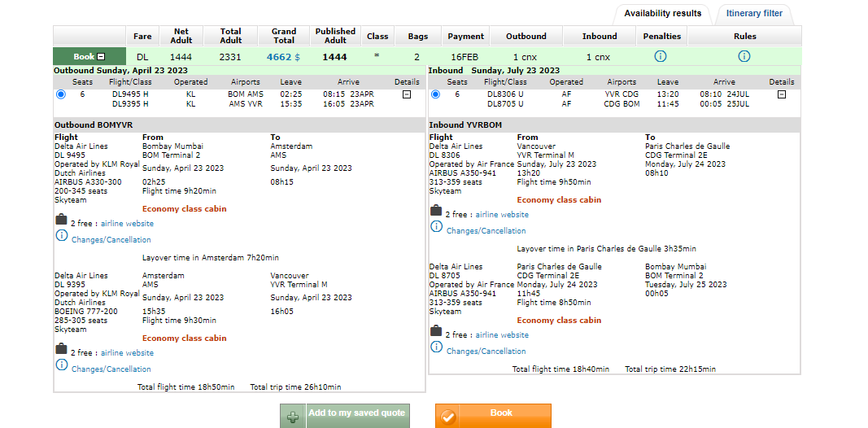
Task: Click info icon beside DL 9495 Changes/Cancellation
Action: 61,236
